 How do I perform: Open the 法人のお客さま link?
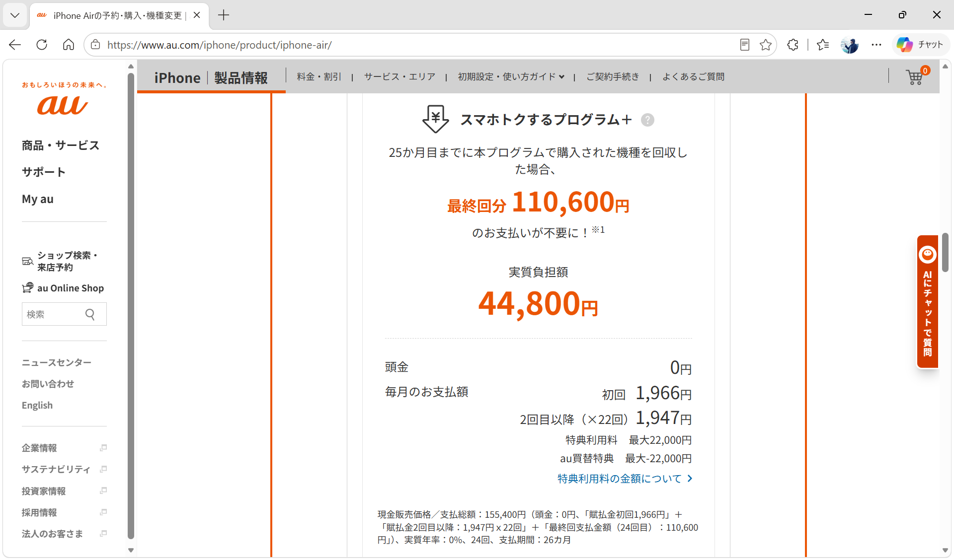(52, 533)
